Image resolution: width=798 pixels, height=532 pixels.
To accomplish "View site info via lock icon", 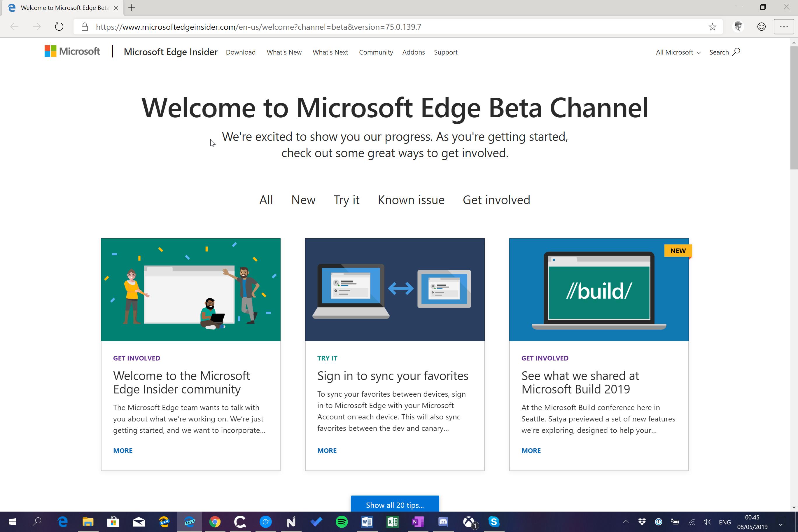I will (x=85, y=27).
